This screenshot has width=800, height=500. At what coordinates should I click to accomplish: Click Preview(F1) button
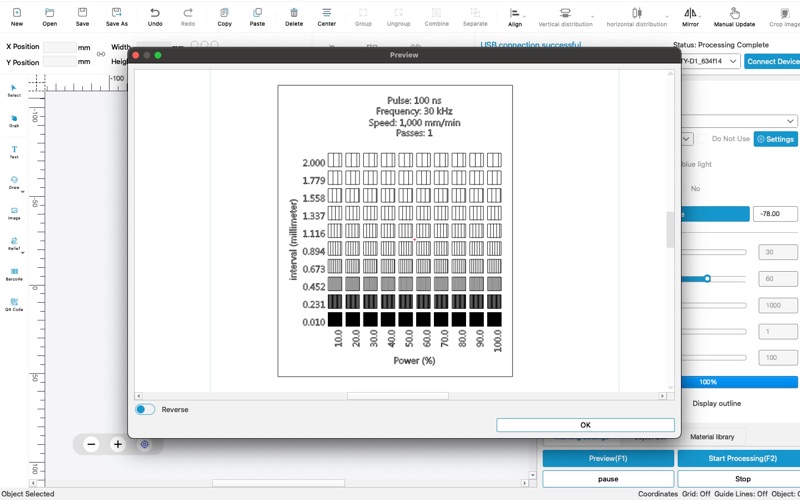click(608, 458)
